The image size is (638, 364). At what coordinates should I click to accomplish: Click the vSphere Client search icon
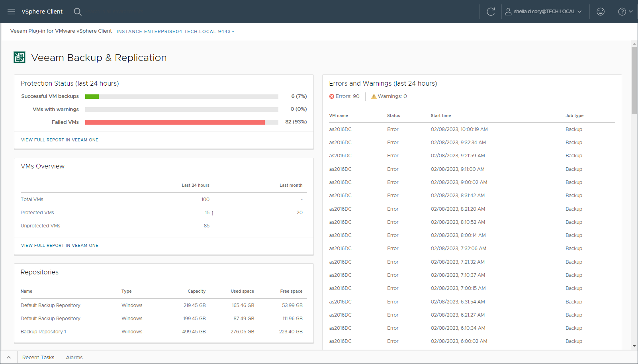pyautogui.click(x=78, y=12)
